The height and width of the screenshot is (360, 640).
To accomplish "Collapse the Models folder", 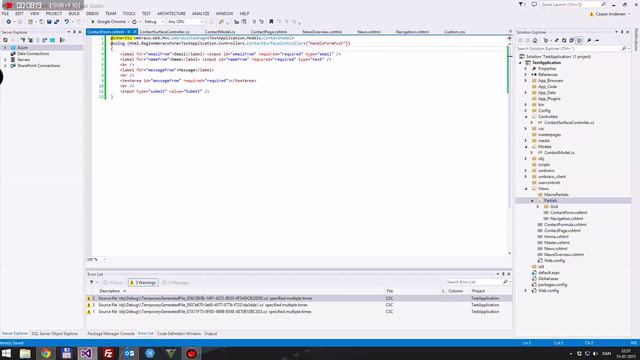I will (x=526, y=147).
